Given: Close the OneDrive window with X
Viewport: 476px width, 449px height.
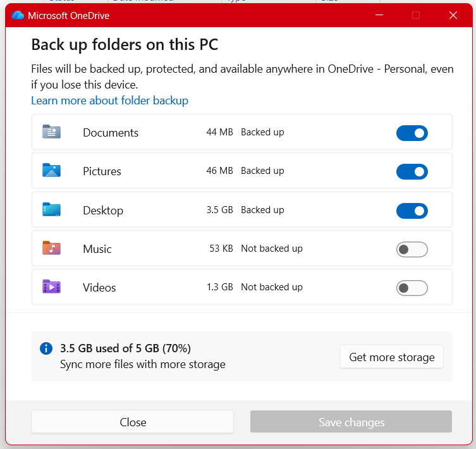Looking at the screenshot, I should pos(453,15).
